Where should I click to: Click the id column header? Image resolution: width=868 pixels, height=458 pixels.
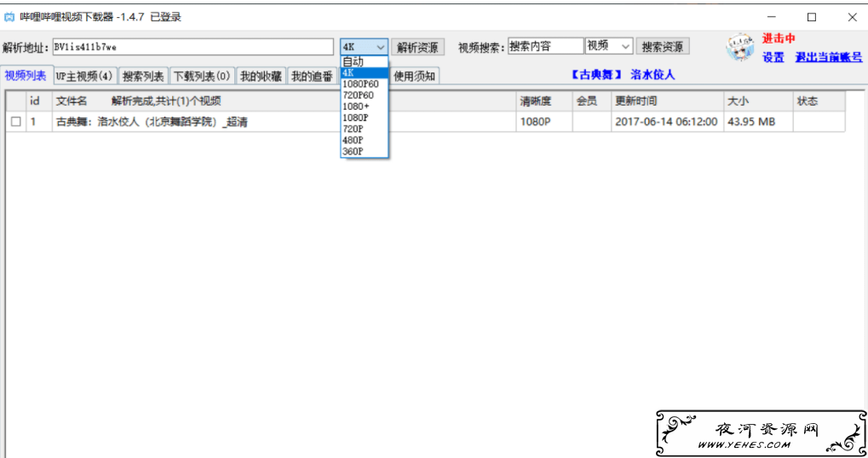click(38, 101)
